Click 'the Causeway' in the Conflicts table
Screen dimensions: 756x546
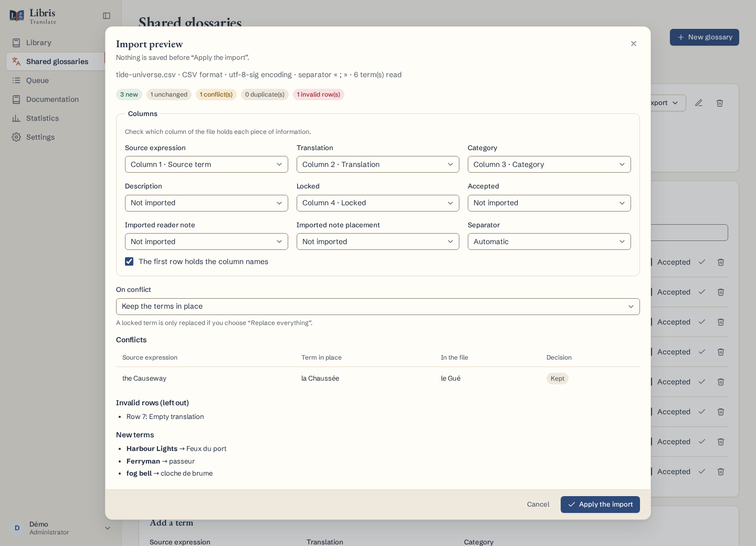tap(144, 379)
